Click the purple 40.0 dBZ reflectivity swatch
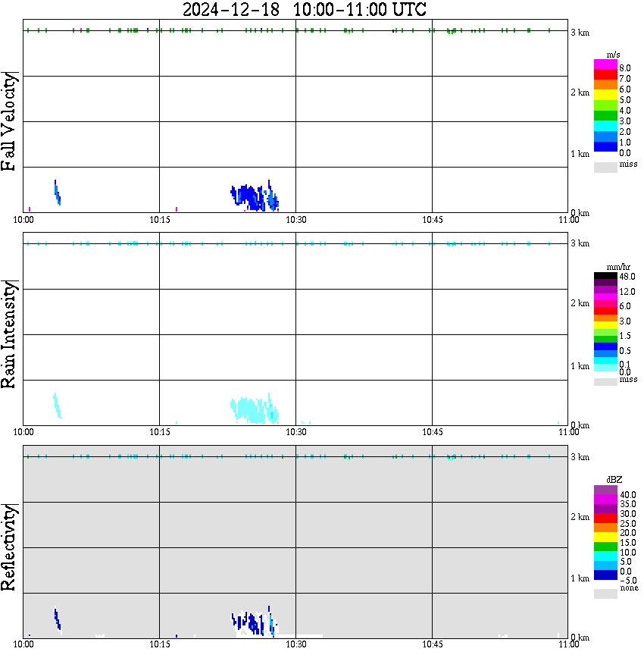 pos(605,490)
